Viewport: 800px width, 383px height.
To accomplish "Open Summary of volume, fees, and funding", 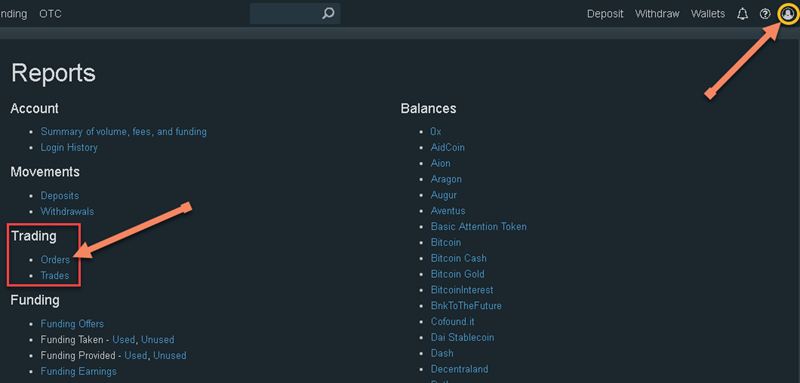I will click(x=123, y=132).
